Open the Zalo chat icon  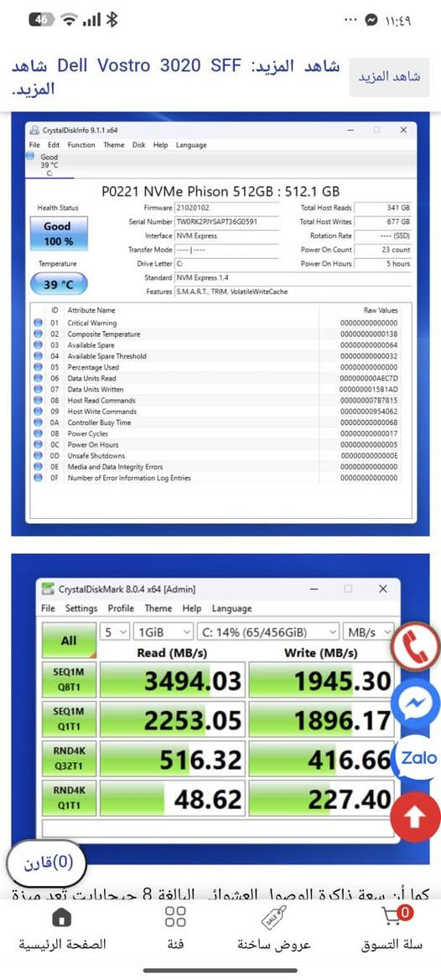point(418,758)
